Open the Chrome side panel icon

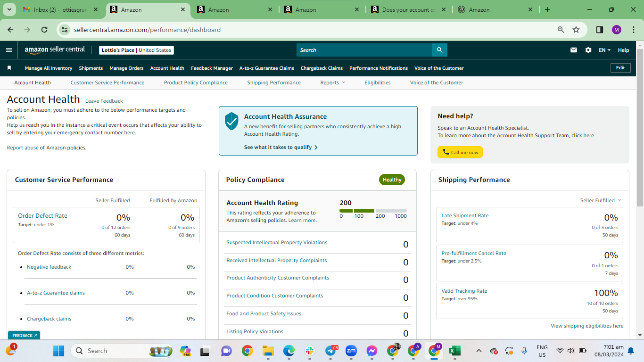click(x=600, y=30)
